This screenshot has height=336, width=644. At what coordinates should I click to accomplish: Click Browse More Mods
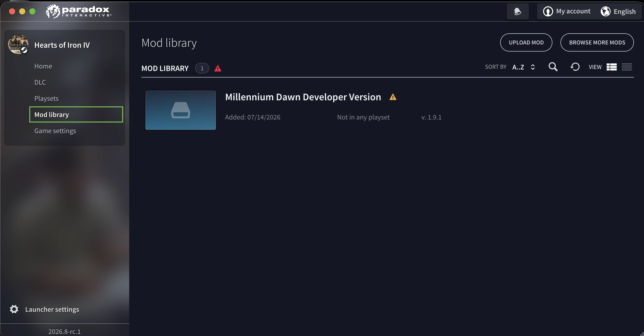tap(597, 42)
